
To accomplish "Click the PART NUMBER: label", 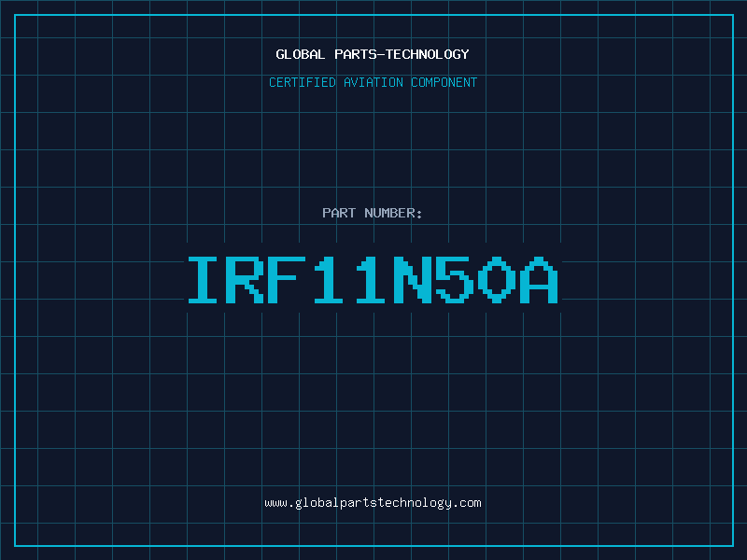I will pos(373,213).
